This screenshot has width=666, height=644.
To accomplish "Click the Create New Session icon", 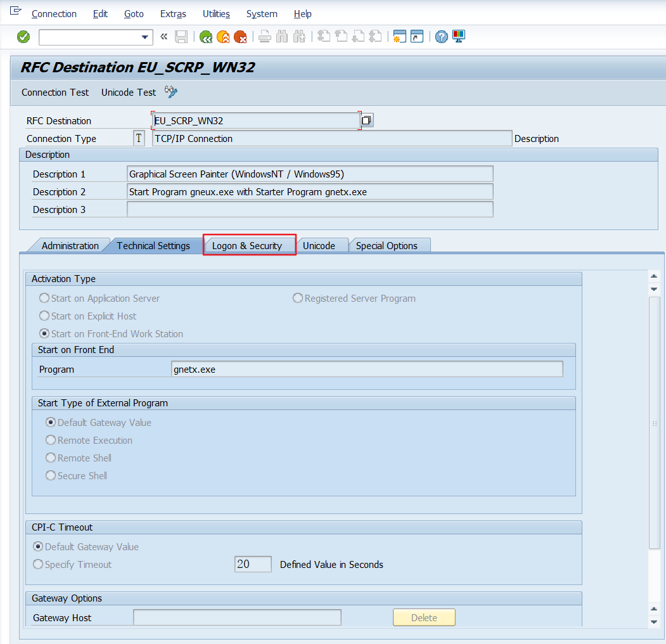I will (x=399, y=36).
